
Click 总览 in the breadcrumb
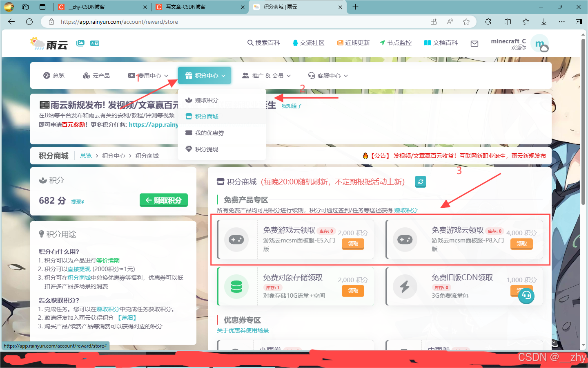point(86,156)
